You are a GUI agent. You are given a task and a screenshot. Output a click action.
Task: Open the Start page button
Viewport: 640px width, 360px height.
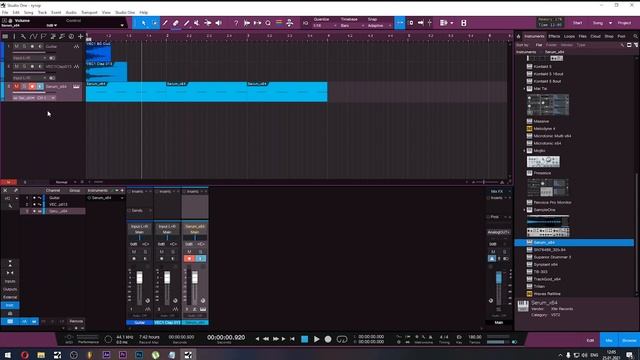(x=578, y=23)
